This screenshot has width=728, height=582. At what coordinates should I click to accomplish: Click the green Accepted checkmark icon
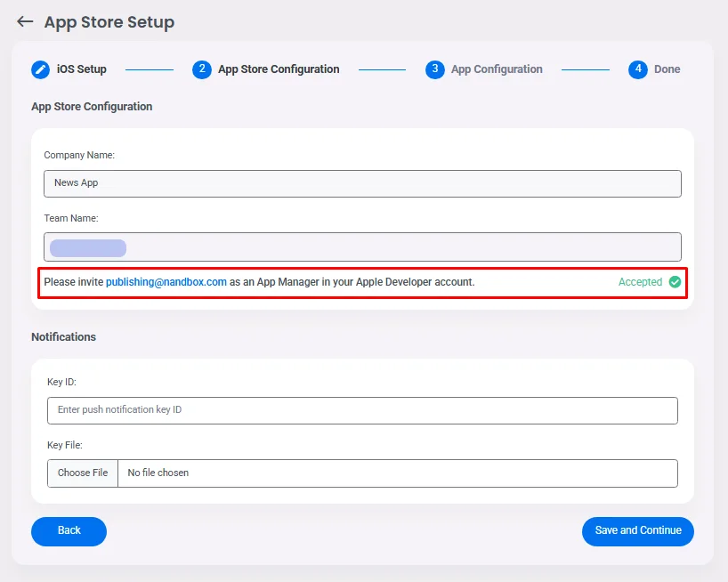[x=675, y=282]
